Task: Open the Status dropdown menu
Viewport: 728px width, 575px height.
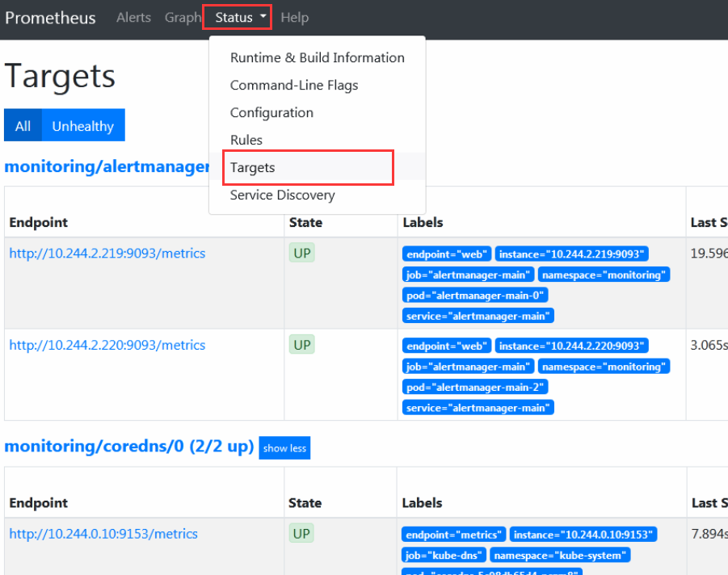Action: (x=241, y=18)
